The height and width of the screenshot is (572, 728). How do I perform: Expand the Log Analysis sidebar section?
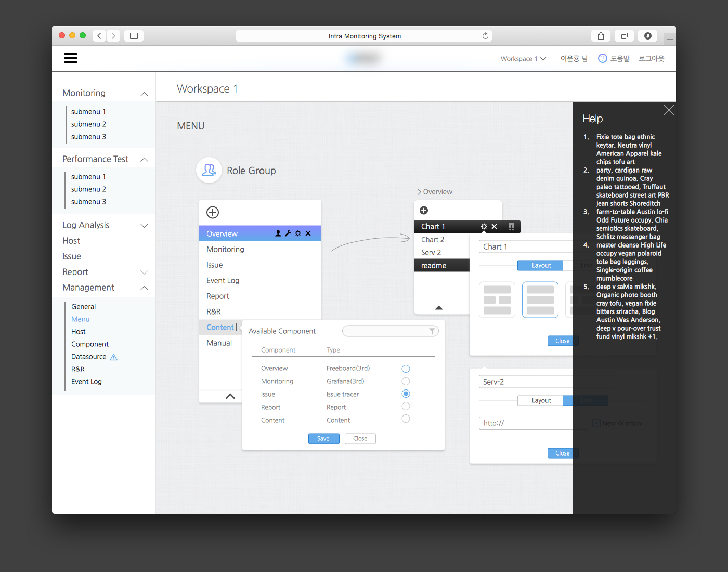pos(145,225)
